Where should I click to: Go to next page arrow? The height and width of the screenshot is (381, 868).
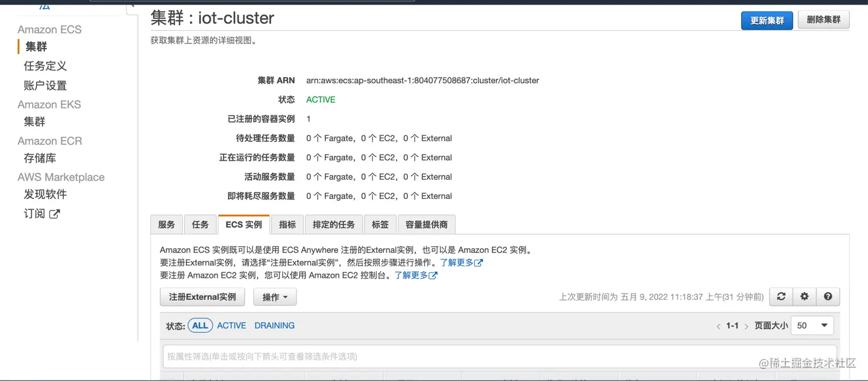(x=747, y=326)
